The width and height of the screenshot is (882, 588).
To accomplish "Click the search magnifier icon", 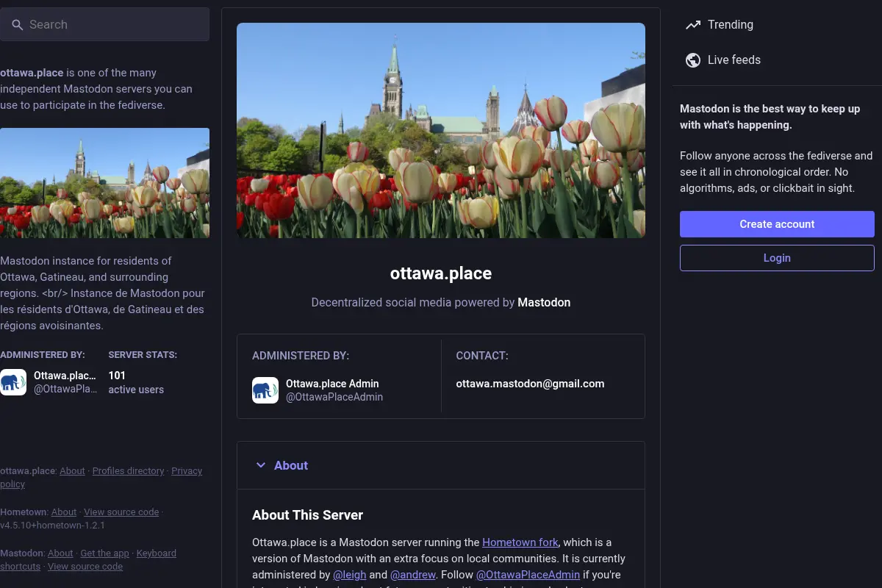I will pyautogui.click(x=18, y=25).
